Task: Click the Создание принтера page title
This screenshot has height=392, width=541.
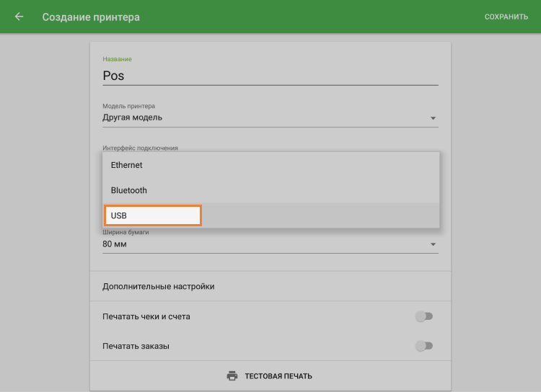Action: 91,17
